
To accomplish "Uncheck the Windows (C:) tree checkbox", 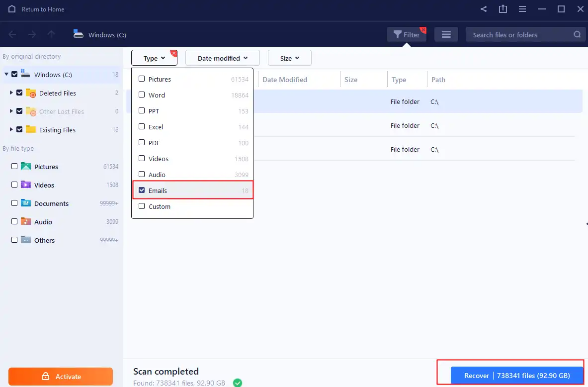I will 14,74.
